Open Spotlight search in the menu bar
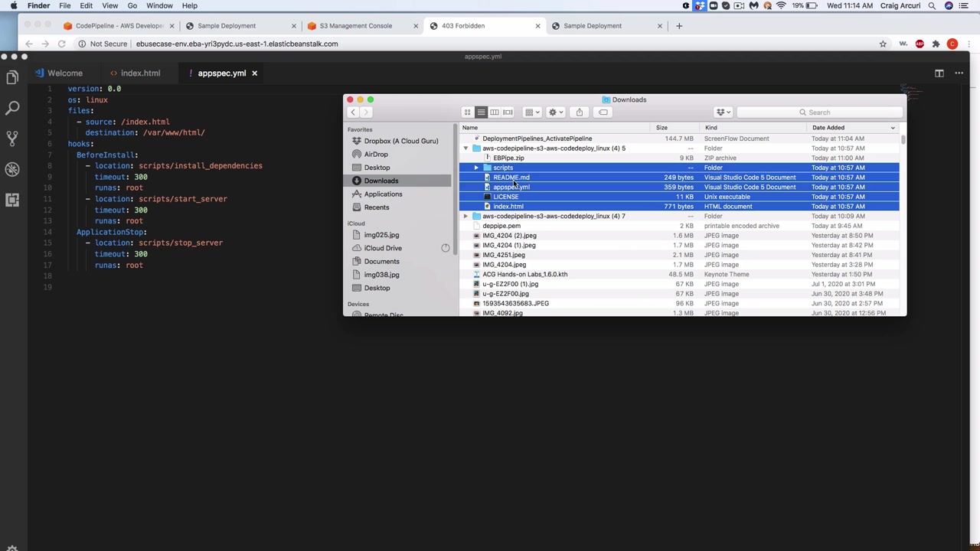Viewport: 980px width, 551px height. 932,5
